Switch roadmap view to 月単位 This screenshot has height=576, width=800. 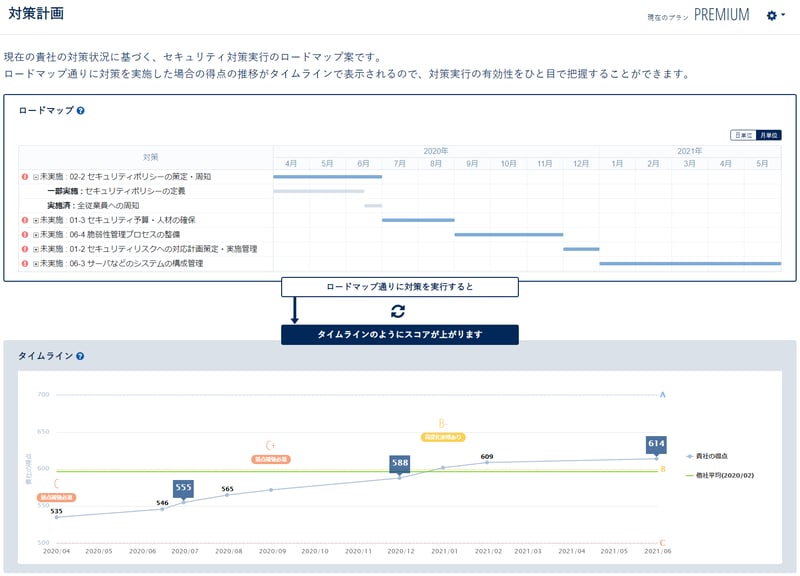[x=768, y=135]
